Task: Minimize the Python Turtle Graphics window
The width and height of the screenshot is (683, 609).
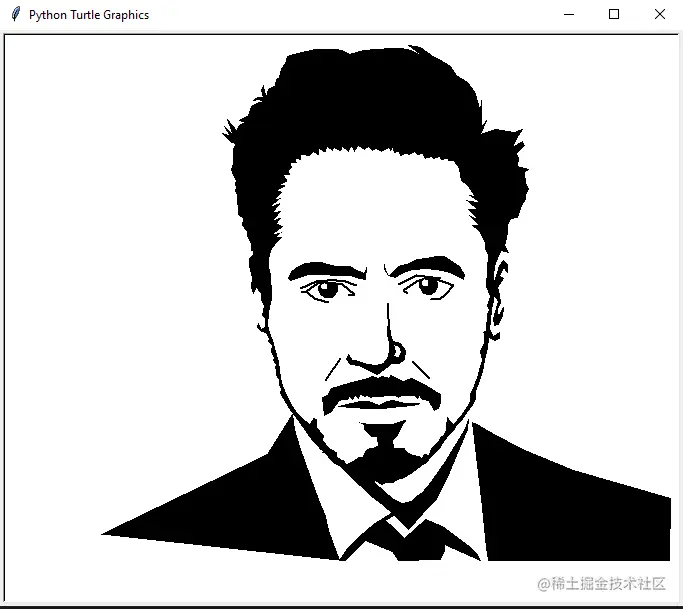Action: [569, 14]
